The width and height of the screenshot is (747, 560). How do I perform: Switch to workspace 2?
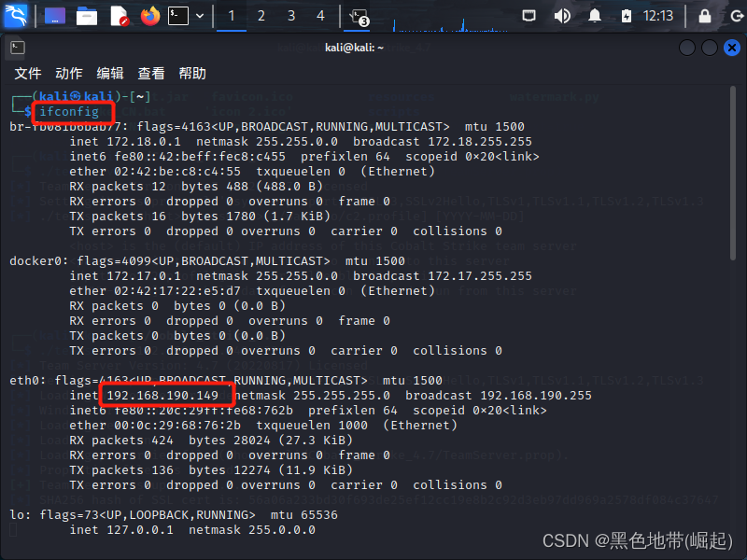pyautogui.click(x=261, y=14)
